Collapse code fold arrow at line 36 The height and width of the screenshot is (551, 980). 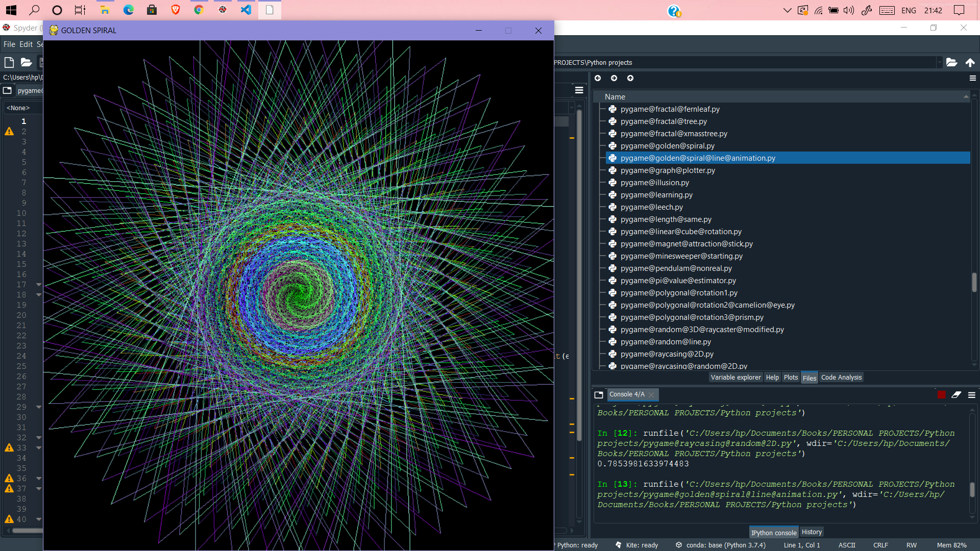point(39,478)
